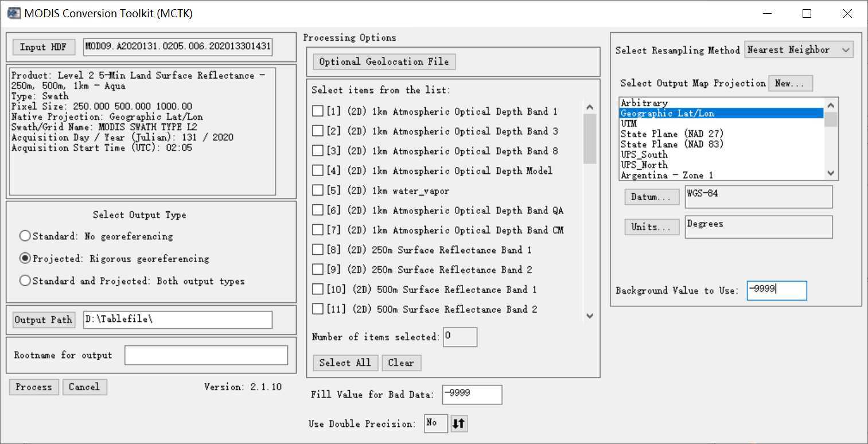Click items list scrollbar up arrow

[590, 107]
